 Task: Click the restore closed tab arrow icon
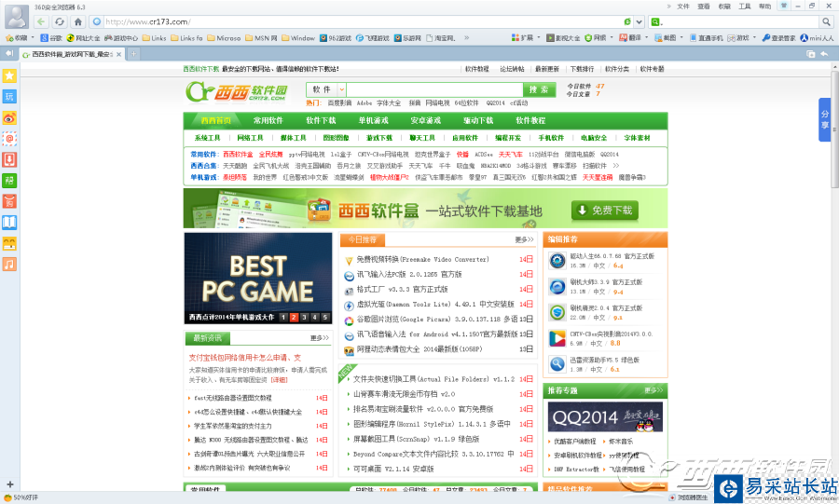[x=824, y=54]
